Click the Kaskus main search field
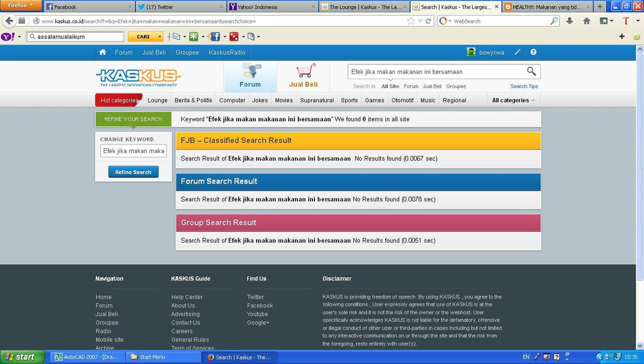 [x=437, y=71]
